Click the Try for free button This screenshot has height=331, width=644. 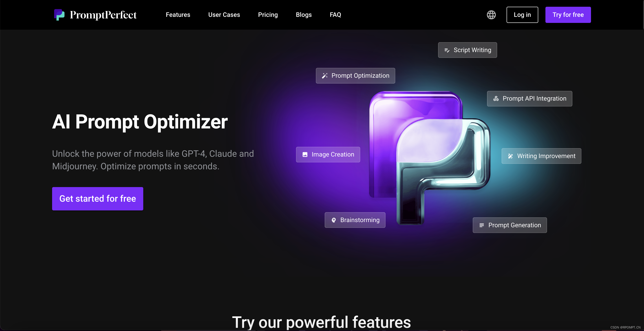(x=568, y=14)
